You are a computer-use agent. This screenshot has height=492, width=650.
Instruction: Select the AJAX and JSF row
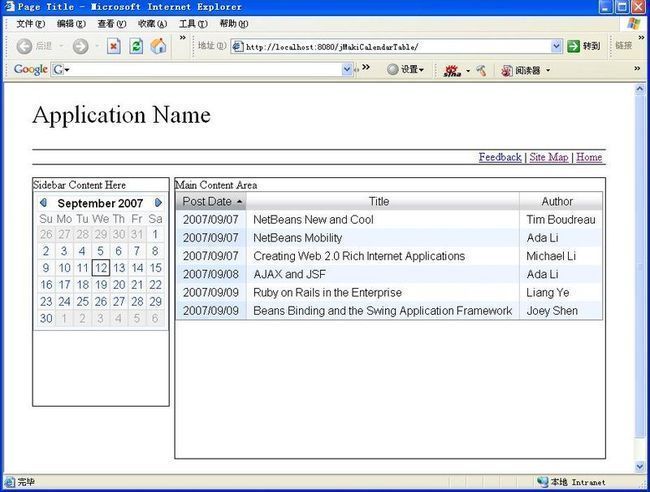coord(389,274)
